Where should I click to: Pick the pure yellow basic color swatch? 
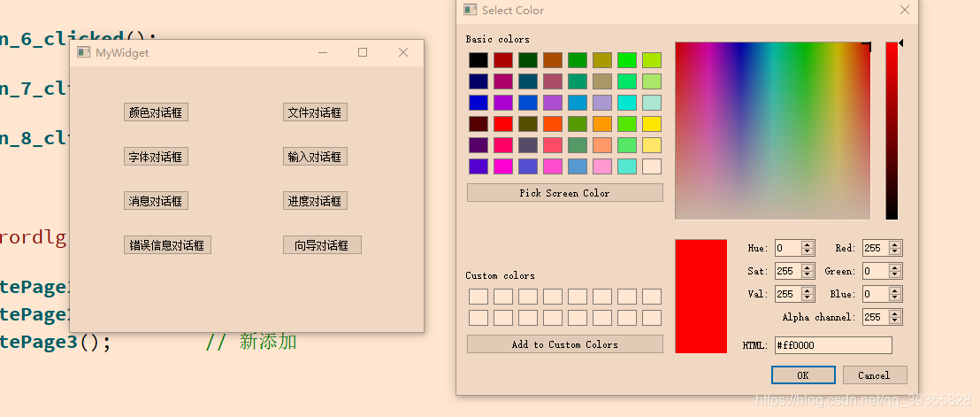pos(651,124)
